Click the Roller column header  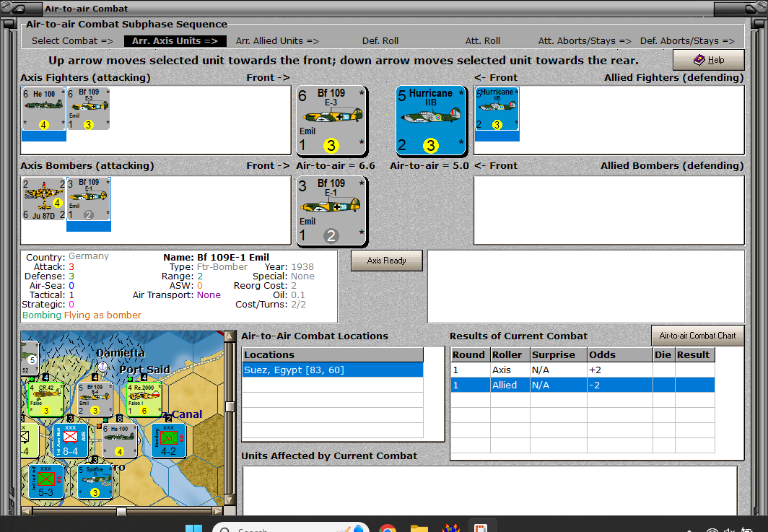510,354
